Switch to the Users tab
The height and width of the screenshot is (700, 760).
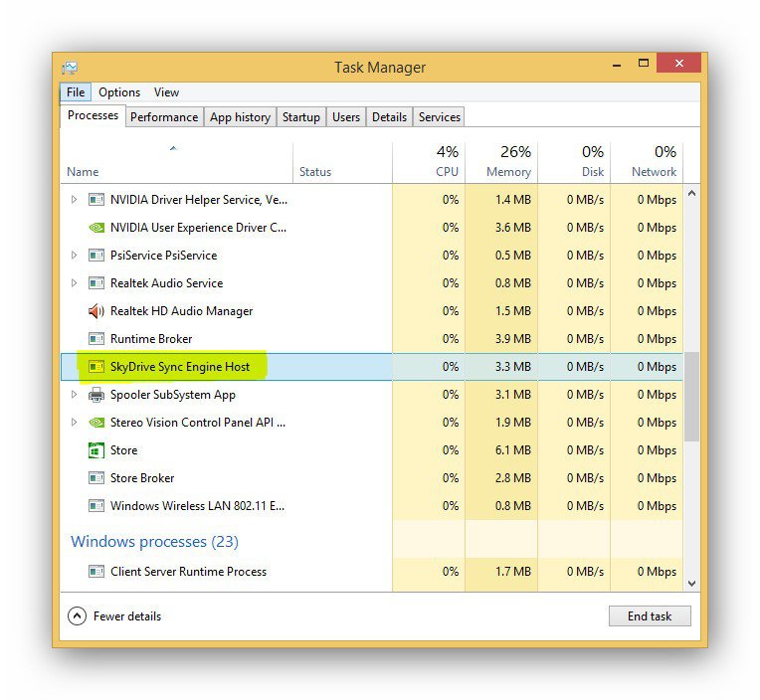[346, 117]
